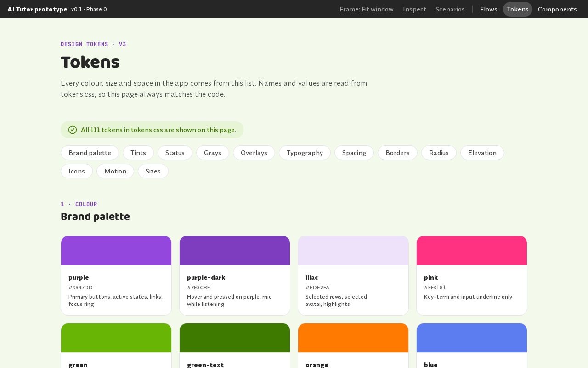Select the Icons chip
This screenshot has width=588, height=368.
(x=77, y=171)
